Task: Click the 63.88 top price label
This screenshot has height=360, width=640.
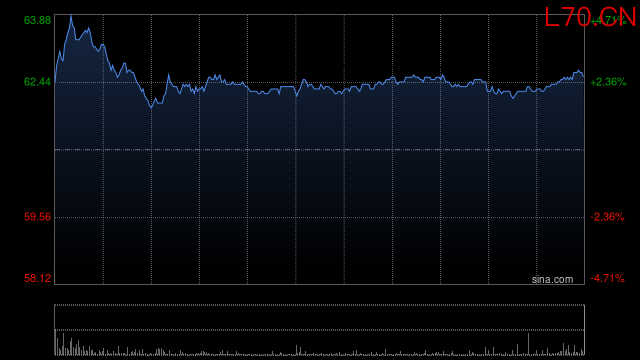Action: point(37,20)
